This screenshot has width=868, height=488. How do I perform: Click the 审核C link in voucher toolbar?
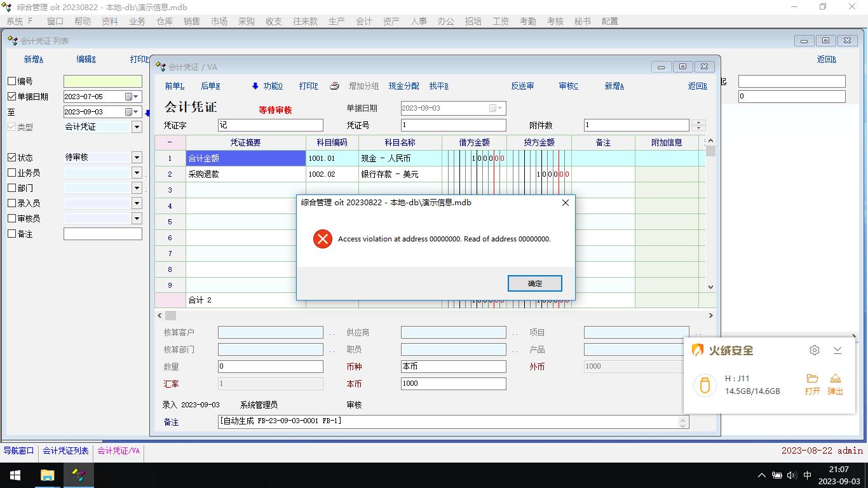tap(568, 86)
